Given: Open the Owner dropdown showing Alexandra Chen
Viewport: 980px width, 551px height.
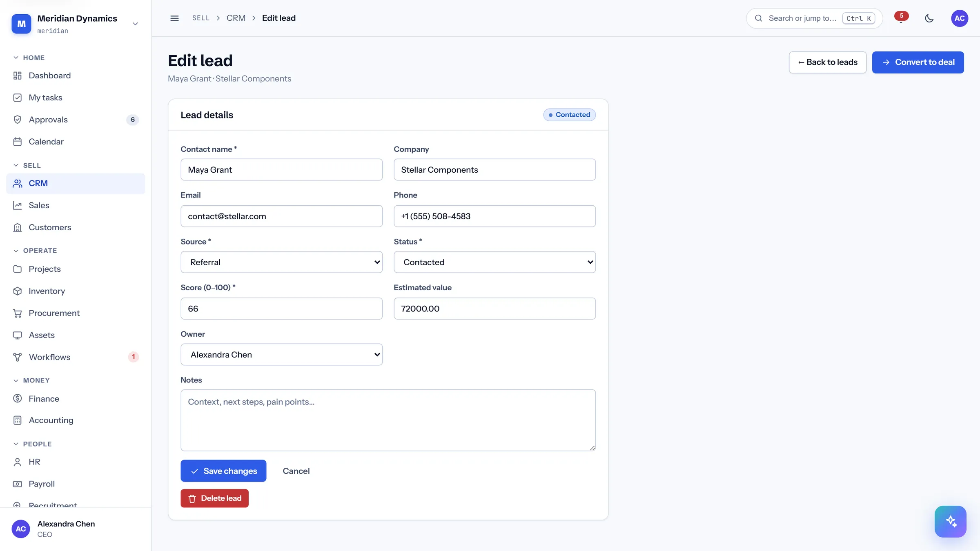Looking at the screenshot, I should (281, 354).
